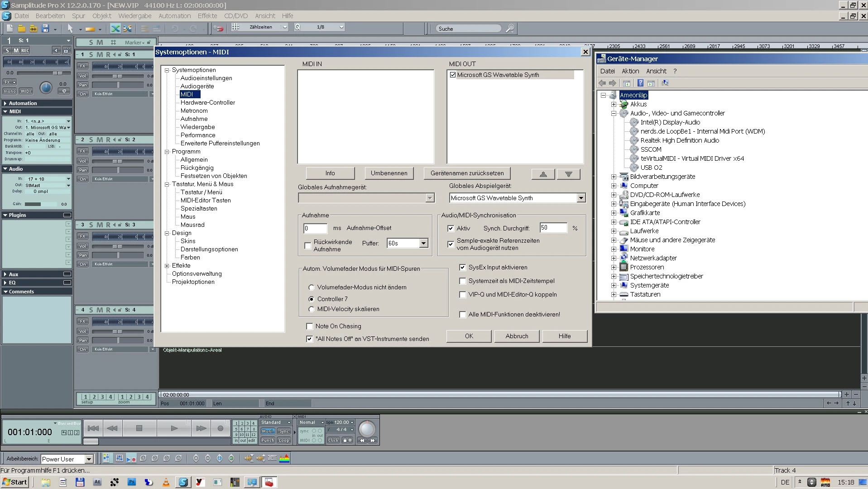Click the help question-mark icon in Geräte-Manager toolbar
The height and width of the screenshot is (489, 868).
coord(640,83)
